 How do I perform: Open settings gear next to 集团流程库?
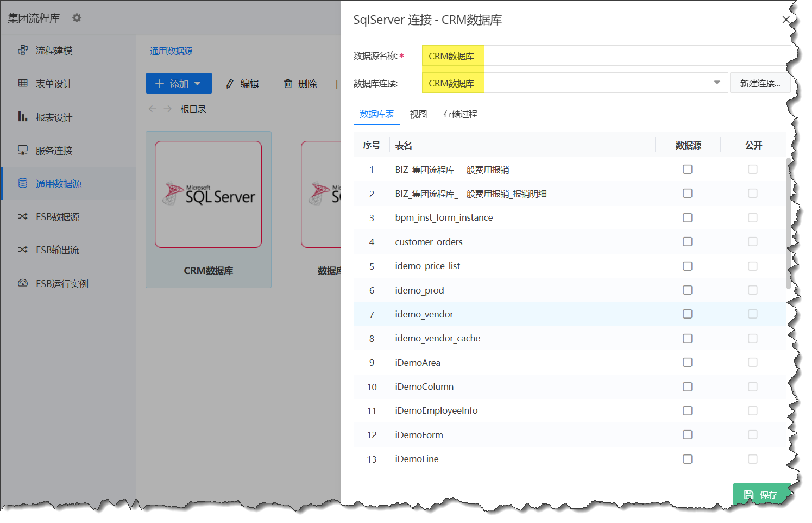(77, 18)
